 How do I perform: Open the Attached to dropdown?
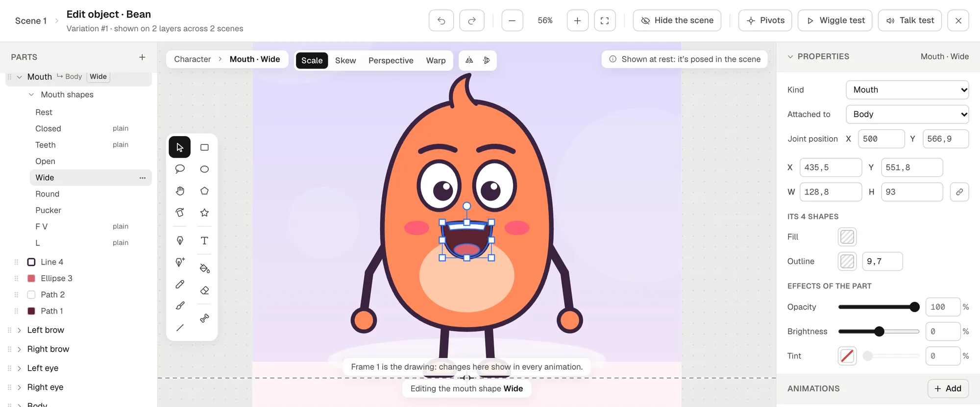pos(907,114)
